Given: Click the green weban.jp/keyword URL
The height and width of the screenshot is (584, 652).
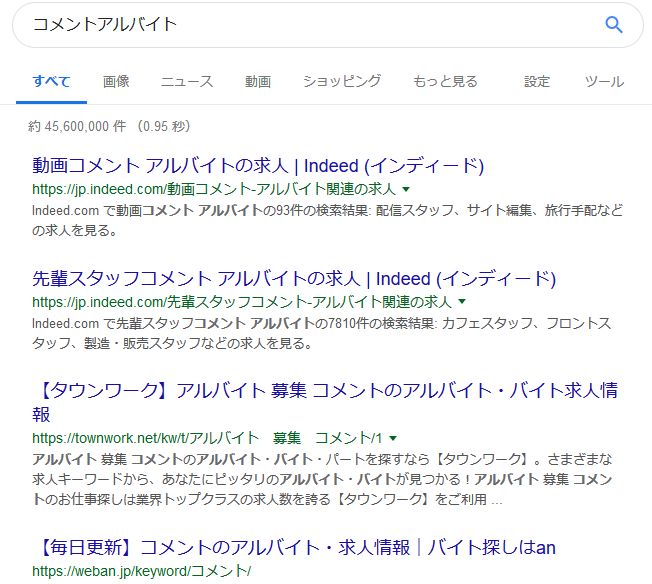Looking at the screenshot, I should 141,571.
